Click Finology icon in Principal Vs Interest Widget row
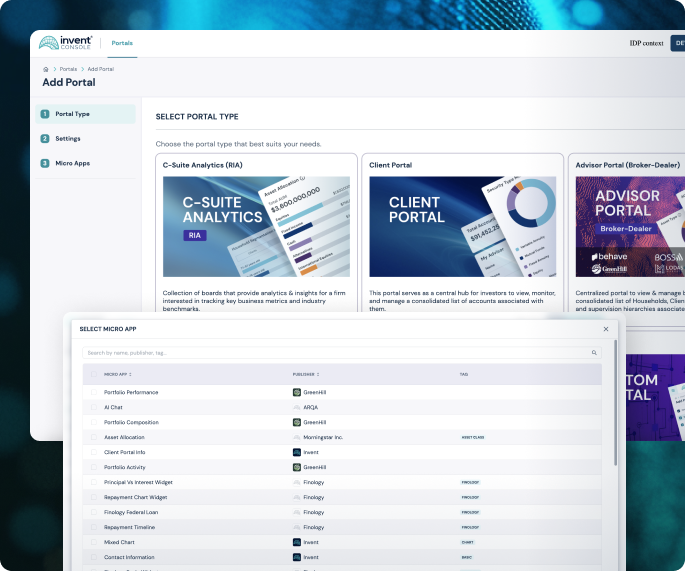 pyautogui.click(x=297, y=482)
